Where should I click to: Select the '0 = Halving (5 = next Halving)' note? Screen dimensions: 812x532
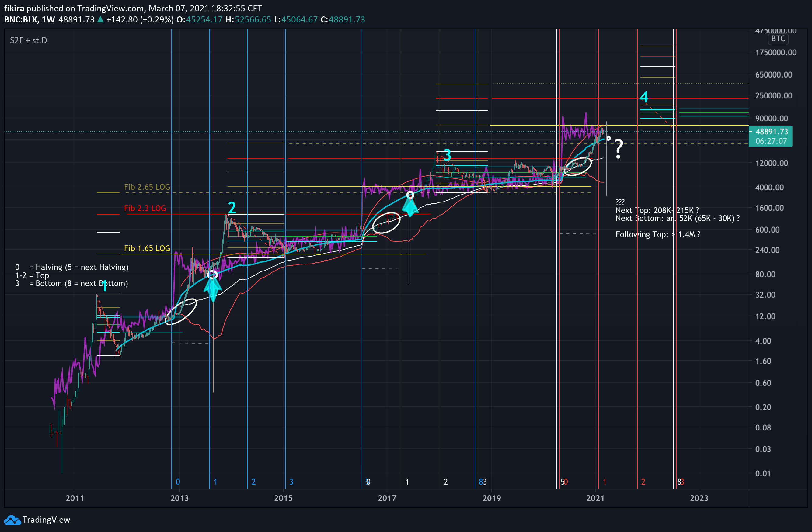[72, 267]
